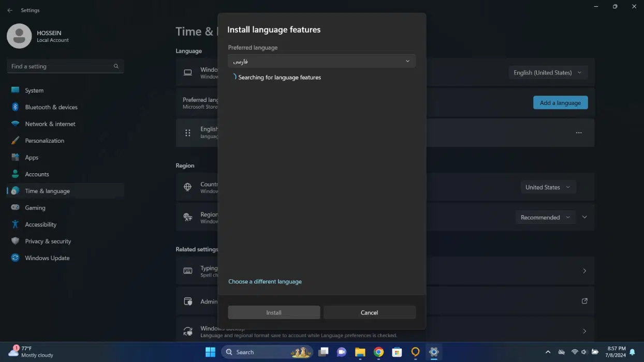The height and width of the screenshot is (362, 644).
Task: Click the three-dots menu for English language
Action: click(578, 133)
